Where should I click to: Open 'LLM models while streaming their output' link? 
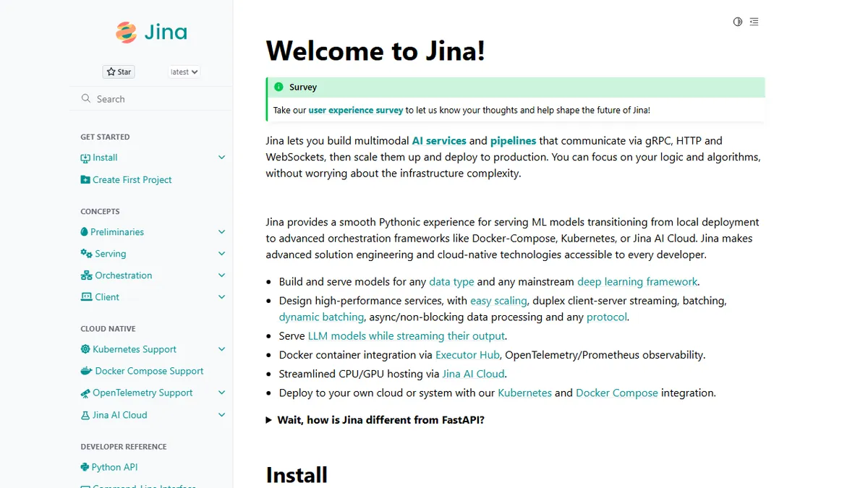pyautogui.click(x=407, y=335)
